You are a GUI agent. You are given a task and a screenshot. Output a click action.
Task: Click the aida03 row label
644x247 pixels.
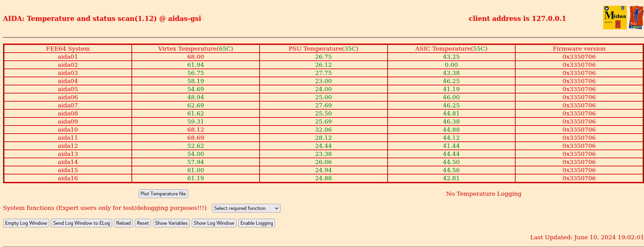68,73
